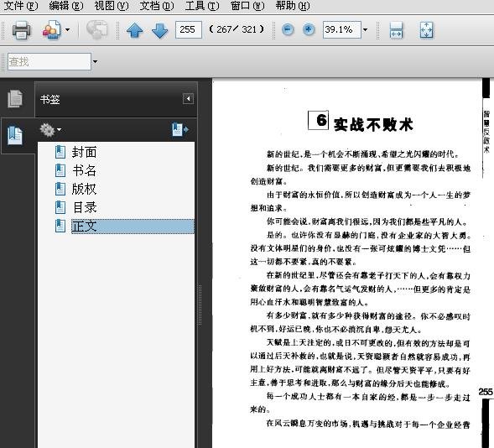Go to next page with down arrow
Screen dimensions: 494x448
159,30
